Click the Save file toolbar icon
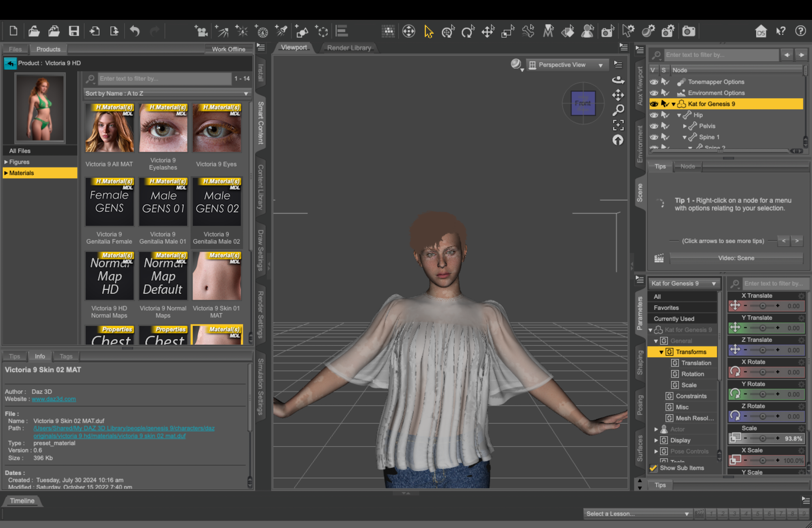The height and width of the screenshot is (528, 812). (x=74, y=31)
